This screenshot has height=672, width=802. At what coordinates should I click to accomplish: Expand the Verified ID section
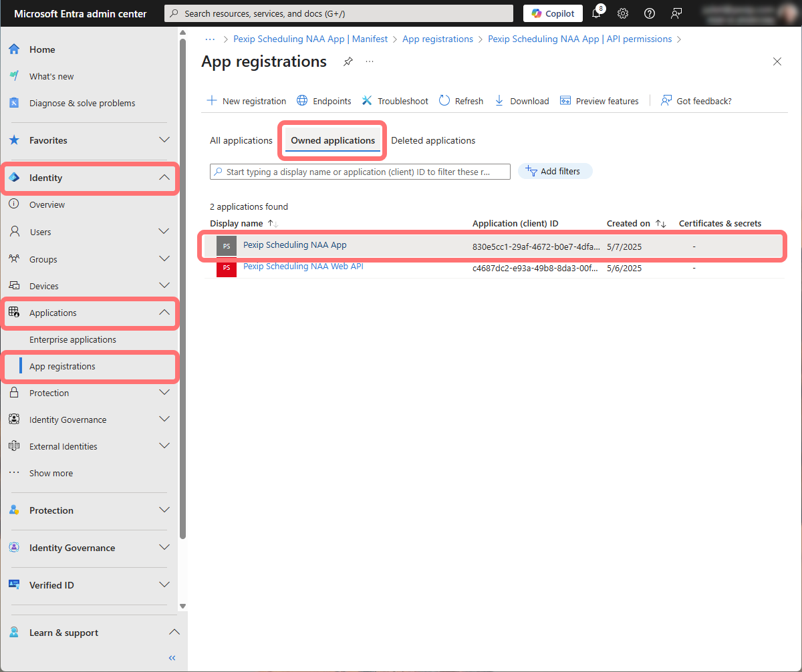click(164, 585)
